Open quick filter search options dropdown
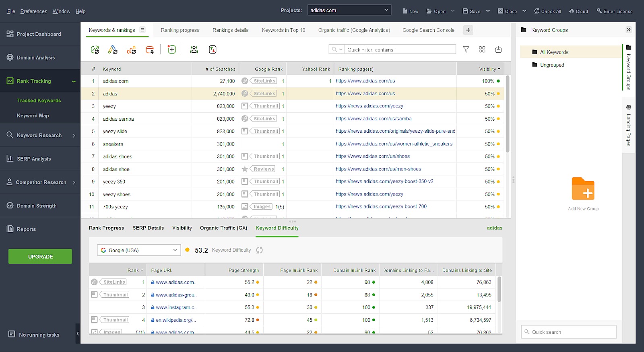 (x=337, y=49)
